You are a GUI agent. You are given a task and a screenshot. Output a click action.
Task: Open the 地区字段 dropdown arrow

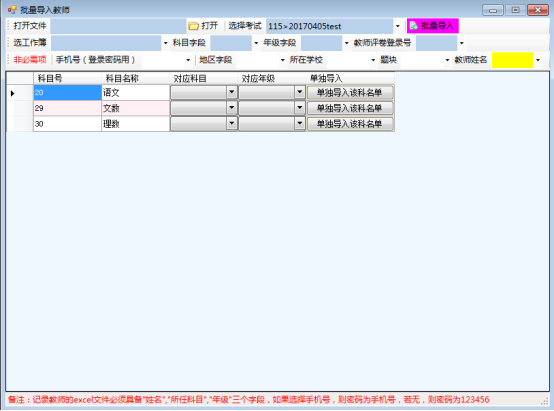coord(282,60)
